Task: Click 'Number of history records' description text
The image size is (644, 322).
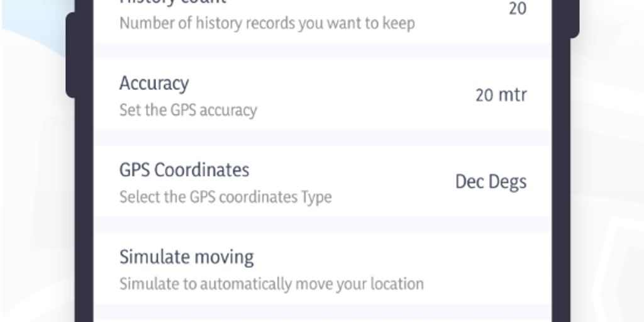Action: [x=267, y=24]
